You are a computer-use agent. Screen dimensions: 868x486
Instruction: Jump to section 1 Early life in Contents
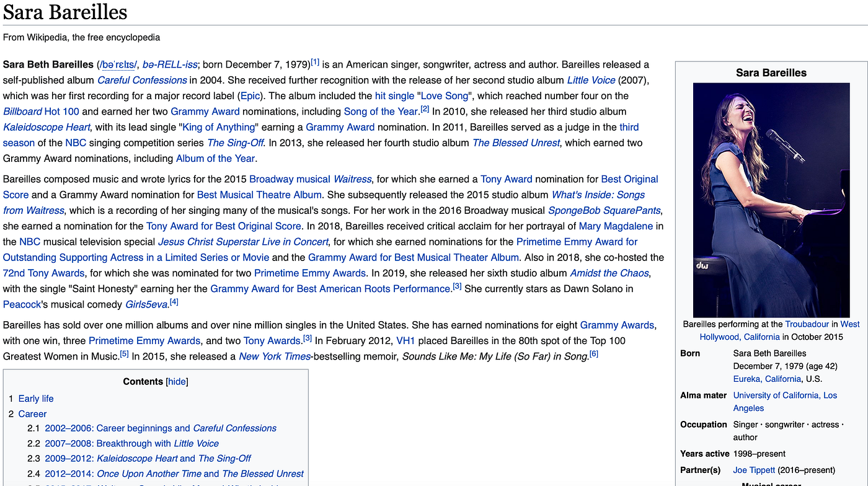coord(36,399)
